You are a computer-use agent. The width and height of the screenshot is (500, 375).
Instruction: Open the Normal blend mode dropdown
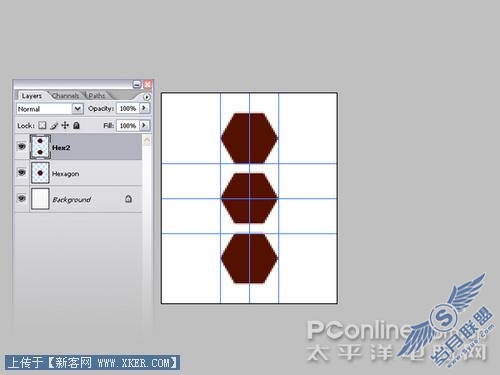tap(50, 109)
